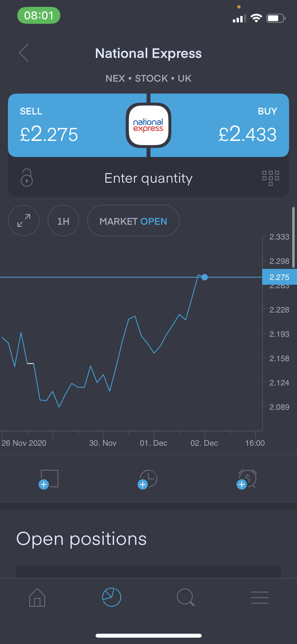This screenshot has width=297, height=644.
Task: Add a pending order with clock icon
Action: pos(148,479)
